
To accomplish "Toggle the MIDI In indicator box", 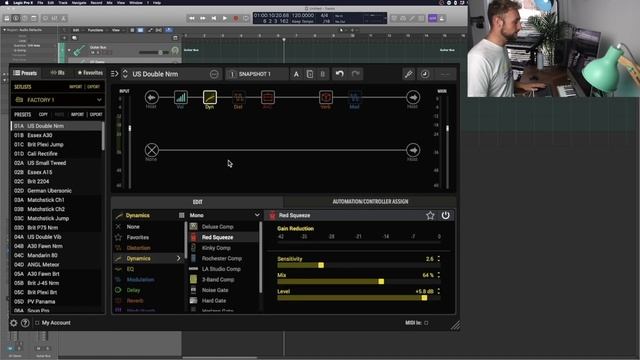I will tap(426, 323).
